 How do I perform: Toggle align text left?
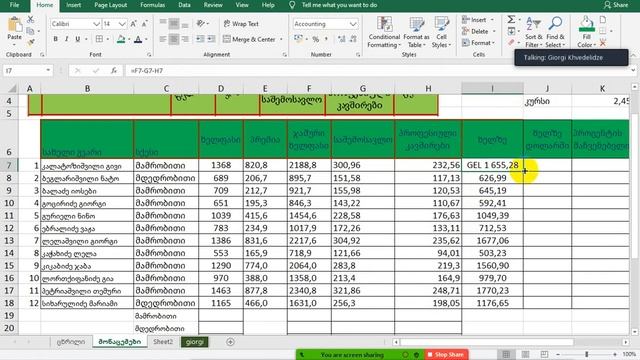tap(163, 39)
